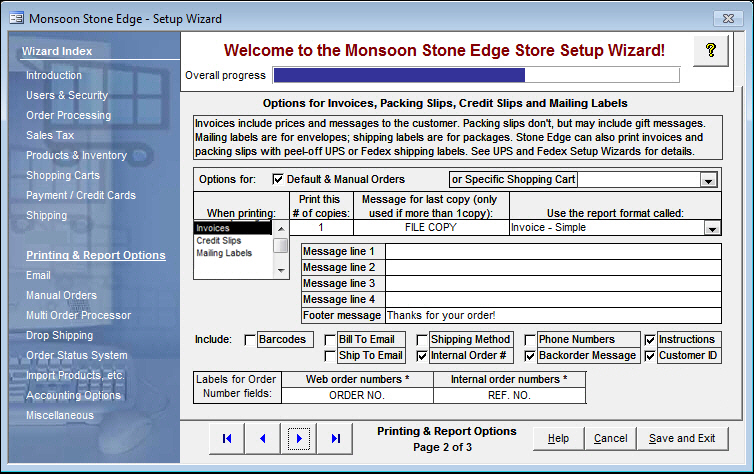Toggle the Backorder Message checkbox
The width and height of the screenshot is (754, 474).
click(530, 356)
